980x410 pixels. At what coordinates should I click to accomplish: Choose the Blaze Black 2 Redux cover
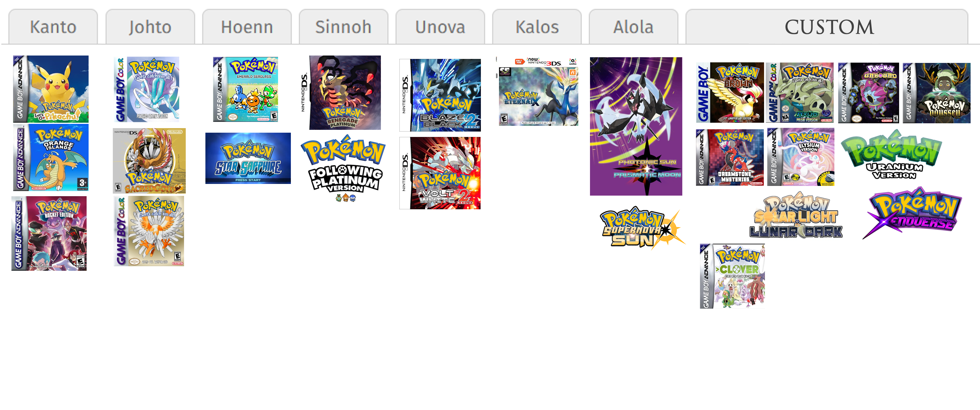440,95
